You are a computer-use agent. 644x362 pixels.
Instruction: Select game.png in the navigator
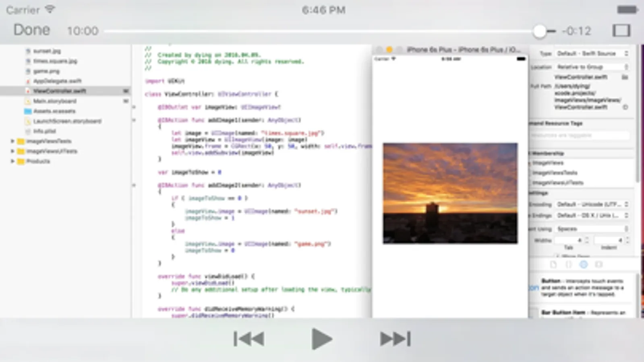(x=46, y=71)
